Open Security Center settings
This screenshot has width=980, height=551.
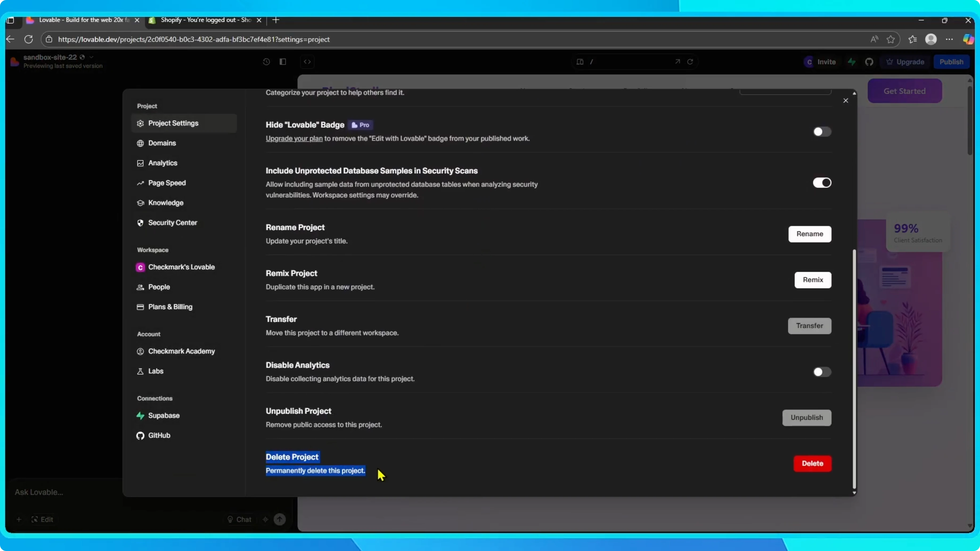184,223
